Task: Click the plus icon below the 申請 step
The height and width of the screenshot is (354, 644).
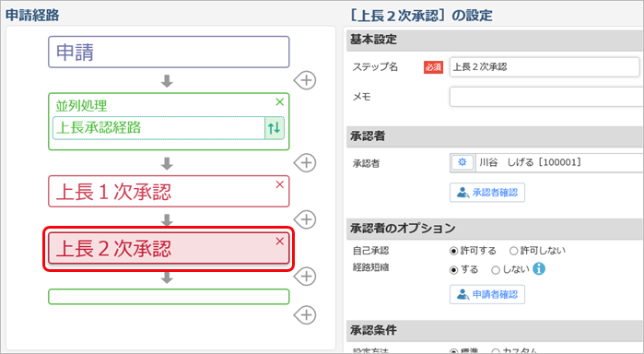Action: [x=305, y=80]
